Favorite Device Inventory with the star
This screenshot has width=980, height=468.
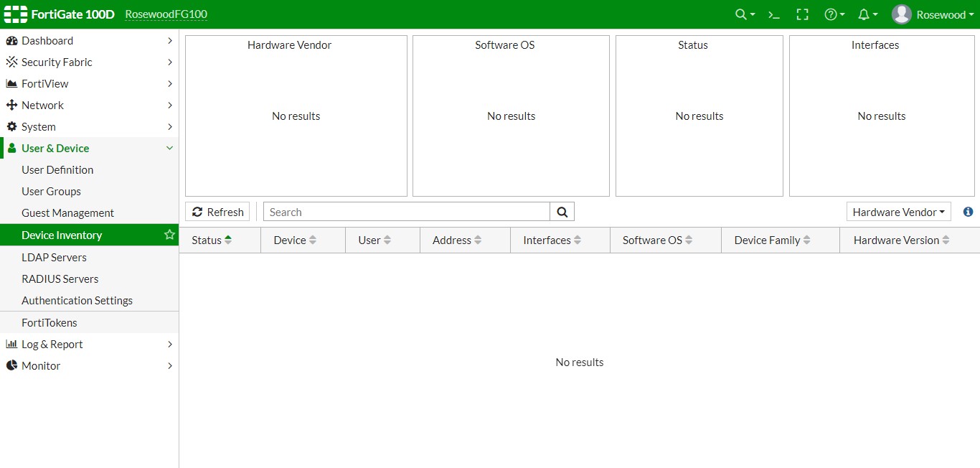[169, 235]
